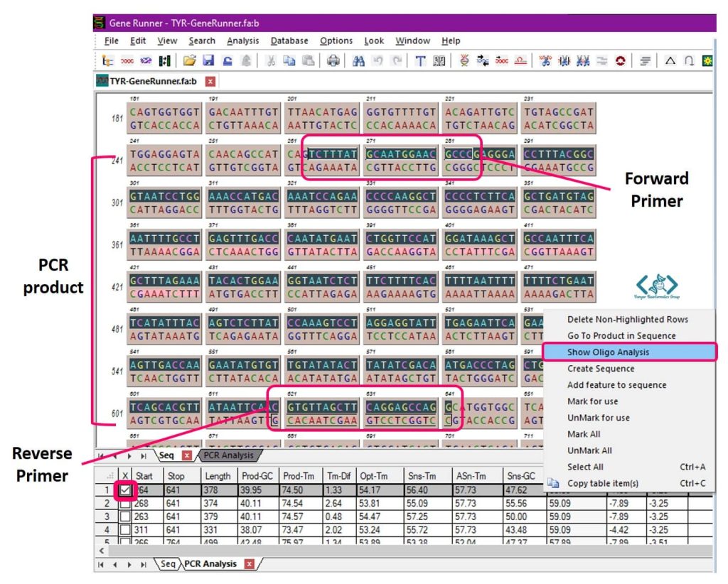Open the Window menu
The width and height of the screenshot is (728, 584).
pos(413,40)
